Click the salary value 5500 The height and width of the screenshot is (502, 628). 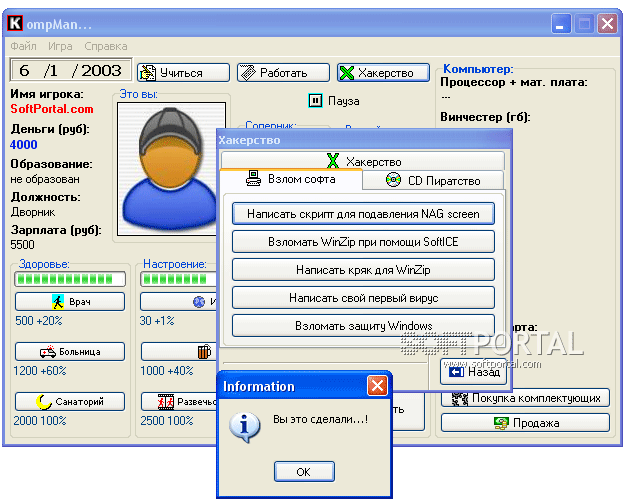tap(22, 244)
